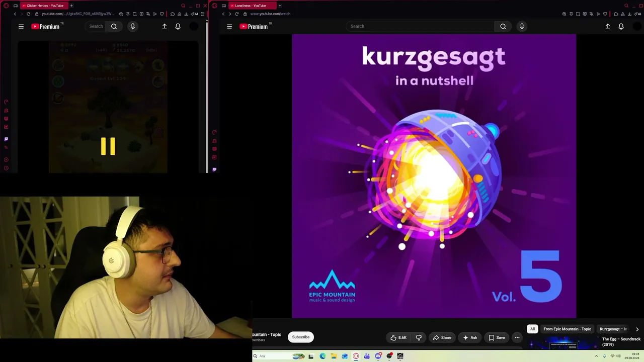
Task: Switch to Loneliness - YouTube tab
Action: click(x=253, y=6)
